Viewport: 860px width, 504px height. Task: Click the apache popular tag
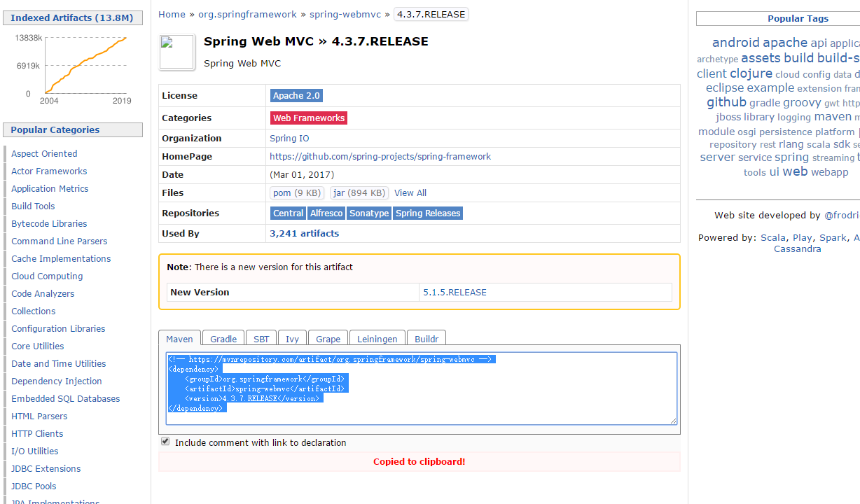785,43
